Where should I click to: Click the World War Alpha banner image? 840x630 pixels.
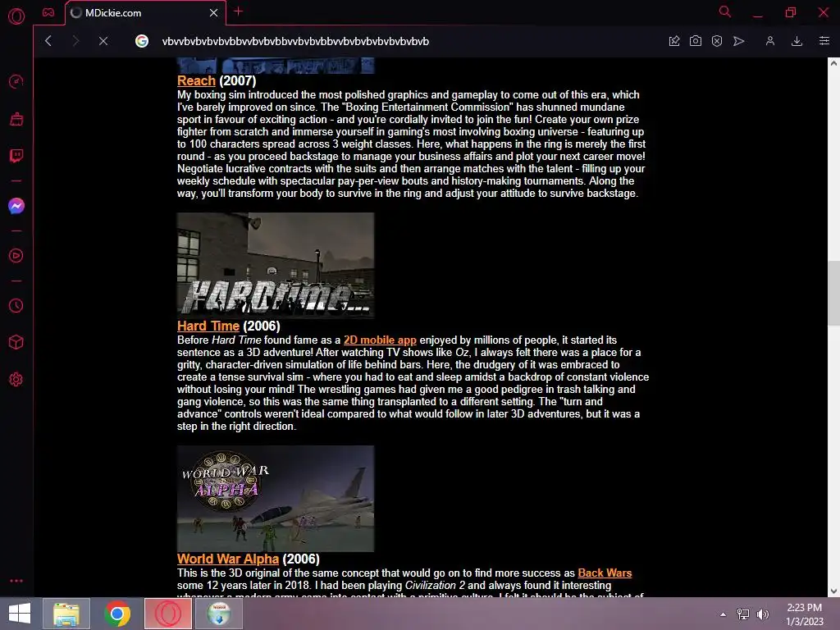(276, 498)
